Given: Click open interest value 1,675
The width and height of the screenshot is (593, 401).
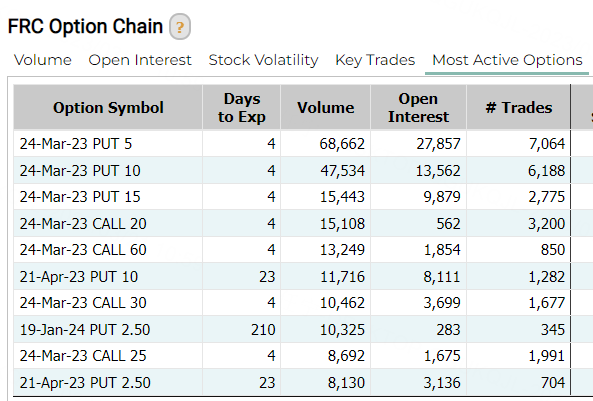Looking at the screenshot, I should pyautogui.click(x=442, y=356).
